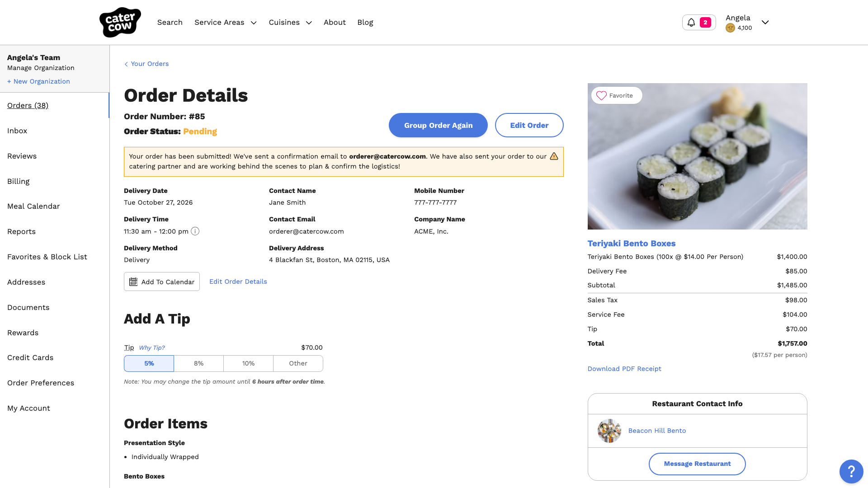Open the Why Tip? link
Image resolution: width=868 pixels, height=488 pixels.
[x=152, y=347]
